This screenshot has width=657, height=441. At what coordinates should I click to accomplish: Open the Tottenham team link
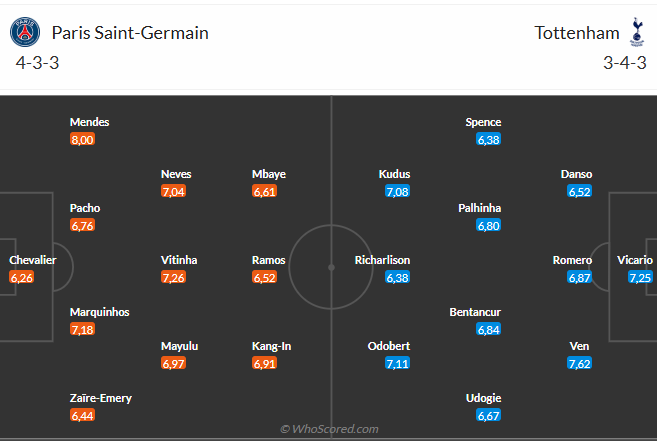pyautogui.click(x=577, y=33)
